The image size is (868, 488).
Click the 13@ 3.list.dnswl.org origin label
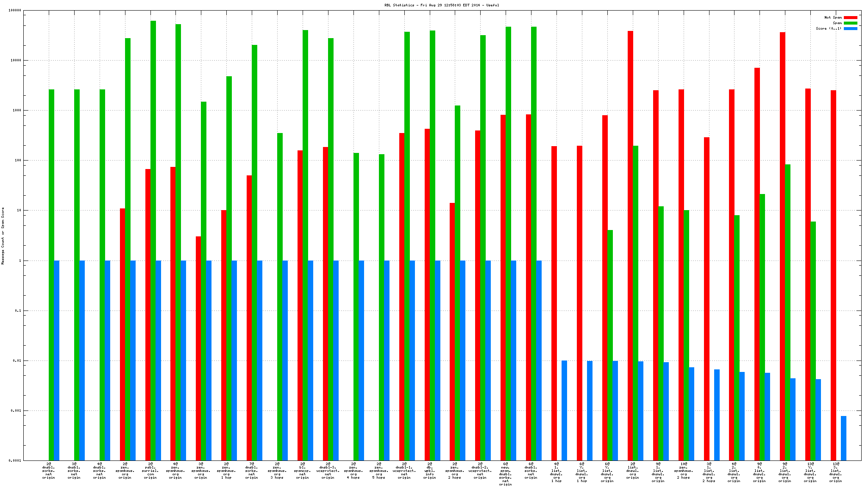coord(835,472)
